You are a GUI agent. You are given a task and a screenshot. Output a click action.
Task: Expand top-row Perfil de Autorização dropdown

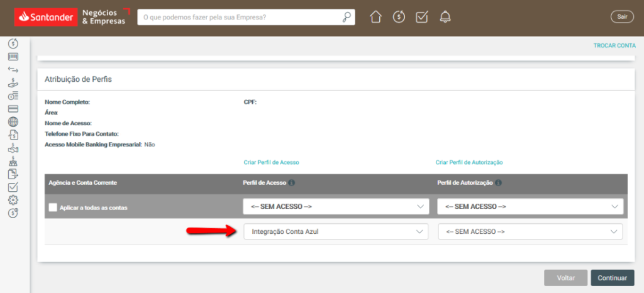(530, 206)
